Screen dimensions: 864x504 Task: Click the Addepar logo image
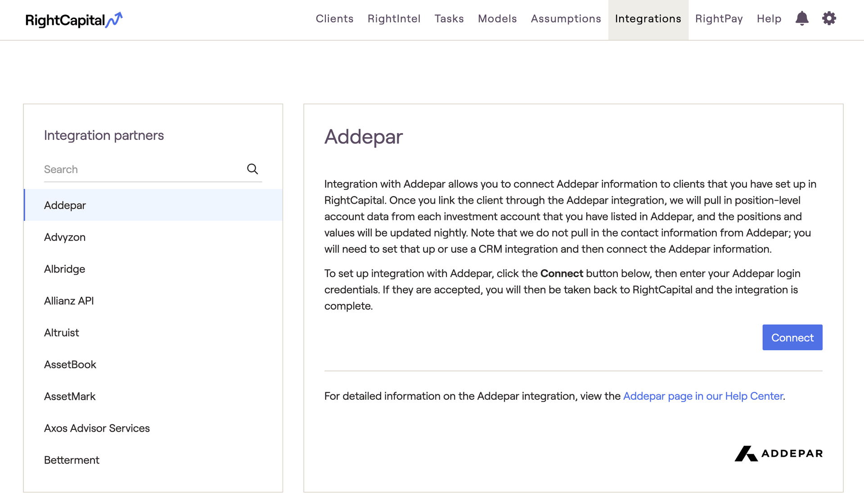coord(778,453)
